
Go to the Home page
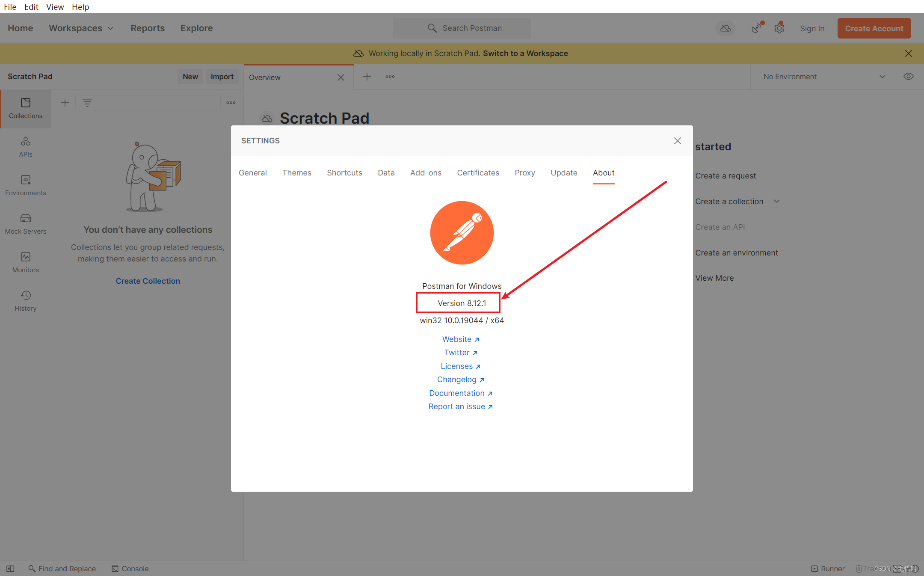click(x=20, y=28)
